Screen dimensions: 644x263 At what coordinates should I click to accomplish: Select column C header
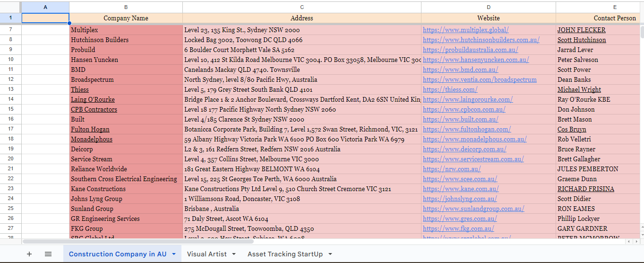pos(302,7)
